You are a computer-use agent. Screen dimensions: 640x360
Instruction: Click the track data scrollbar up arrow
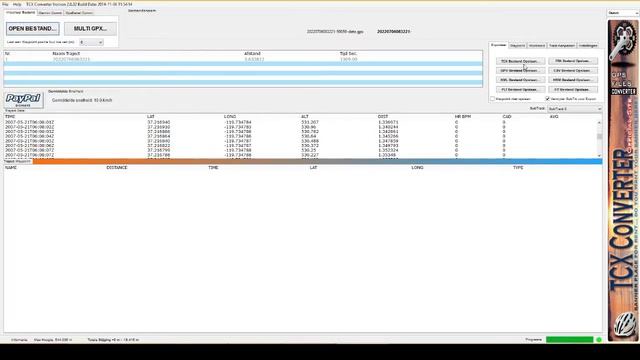(599, 122)
